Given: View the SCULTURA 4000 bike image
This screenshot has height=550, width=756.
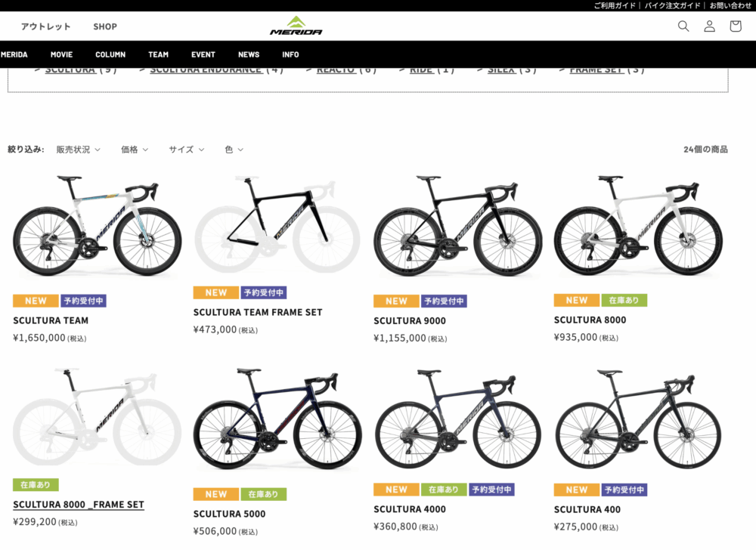Looking at the screenshot, I should pyautogui.click(x=457, y=419).
